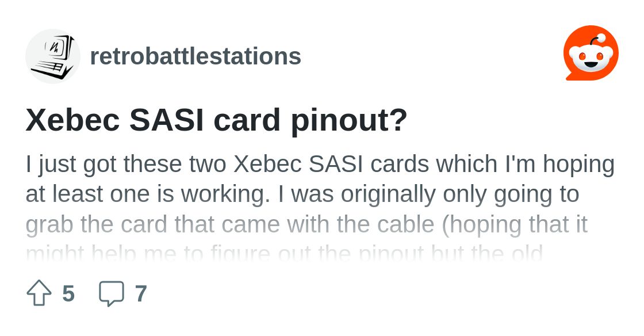644x336 pixels.
Task: Click the upvote count "5"
Action: pos(68,293)
